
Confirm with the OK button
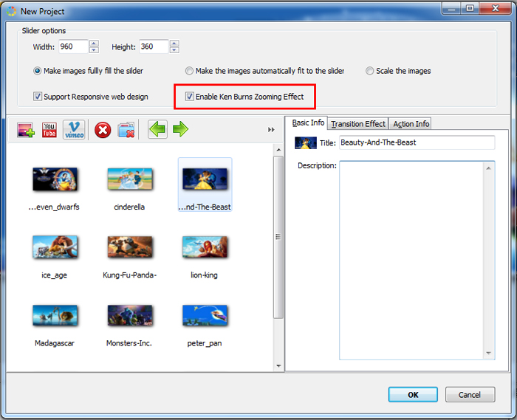(x=413, y=395)
